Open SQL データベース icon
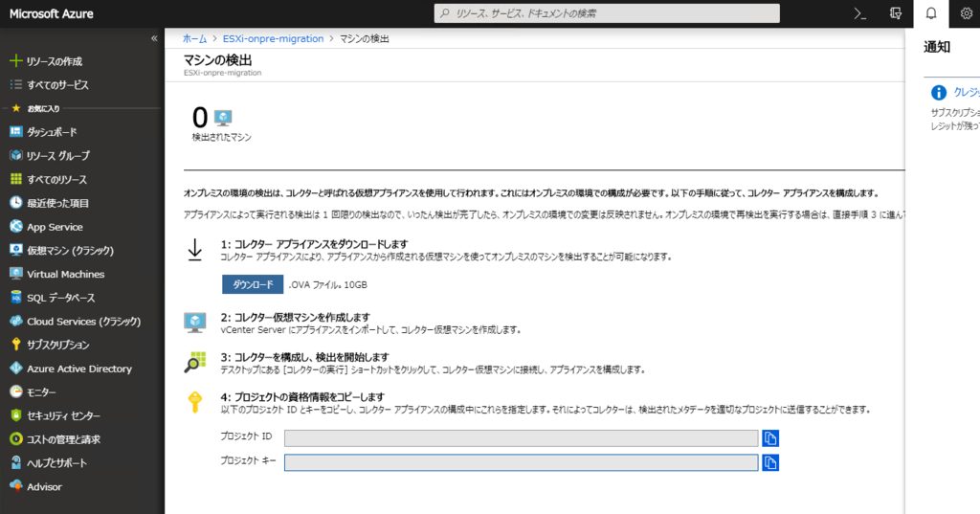Image resolution: width=980 pixels, height=514 pixels. (x=16, y=298)
